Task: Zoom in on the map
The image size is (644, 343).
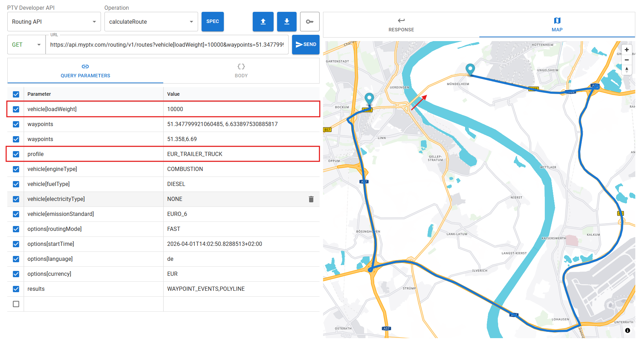Action: pos(627,50)
